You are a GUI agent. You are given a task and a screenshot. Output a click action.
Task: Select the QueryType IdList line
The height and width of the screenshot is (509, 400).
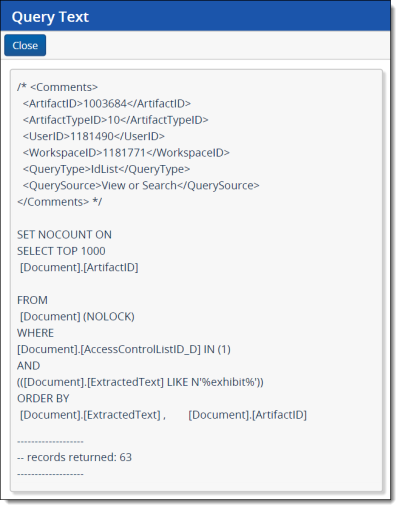[x=106, y=169]
